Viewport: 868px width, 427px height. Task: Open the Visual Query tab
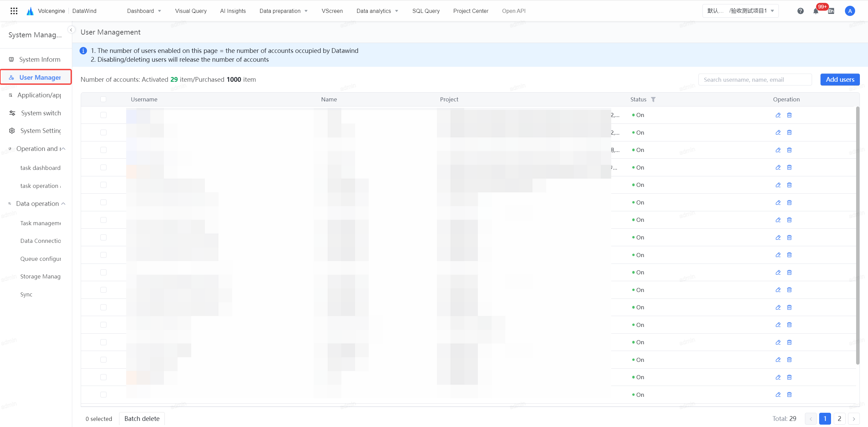pos(191,11)
